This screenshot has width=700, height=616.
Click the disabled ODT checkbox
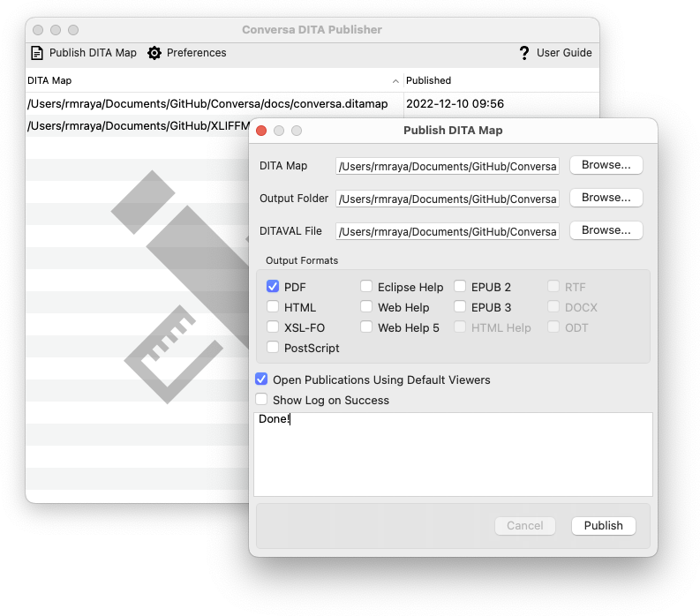(553, 327)
